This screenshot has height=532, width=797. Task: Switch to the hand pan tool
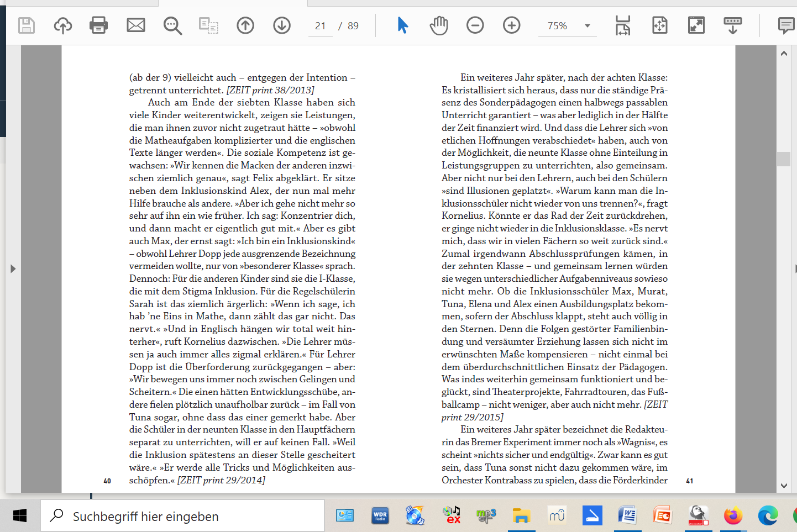pyautogui.click(x=439, y=25)
